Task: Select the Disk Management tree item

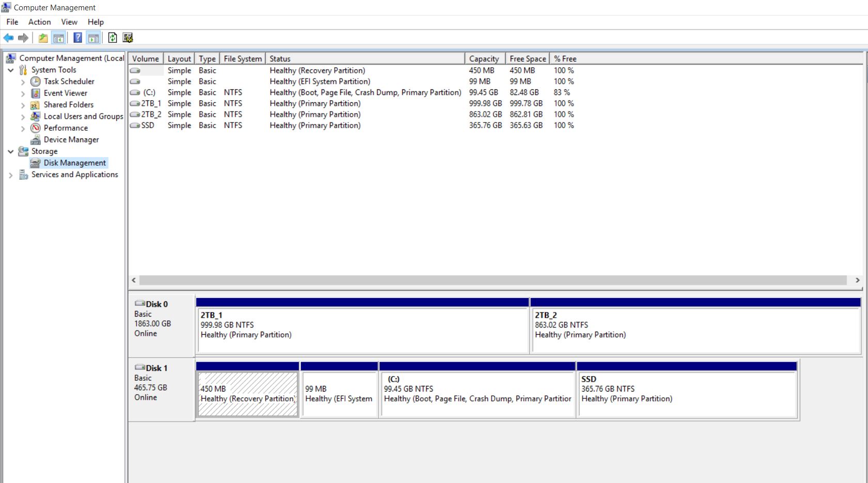Action: click(x=75, y=163)
